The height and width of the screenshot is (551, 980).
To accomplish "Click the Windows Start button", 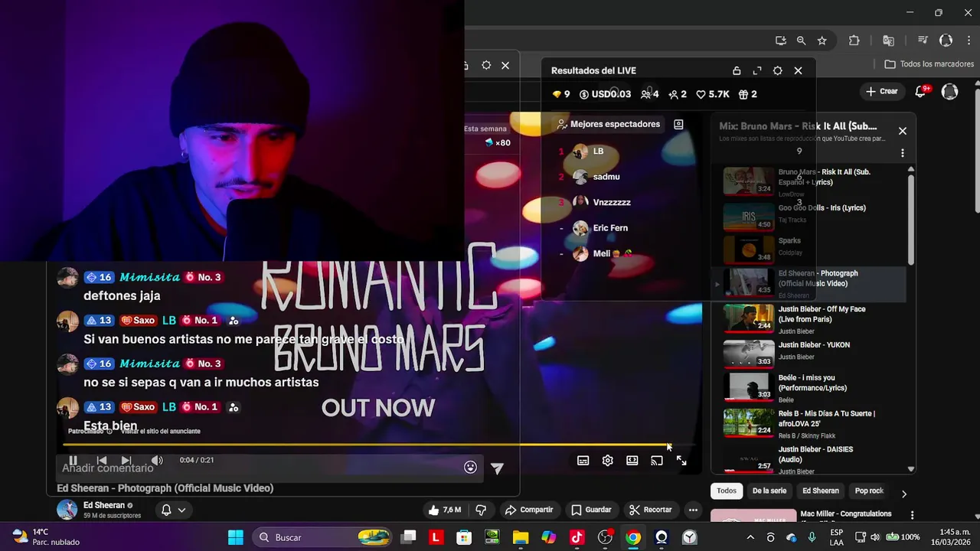I will tap(235, 537).
